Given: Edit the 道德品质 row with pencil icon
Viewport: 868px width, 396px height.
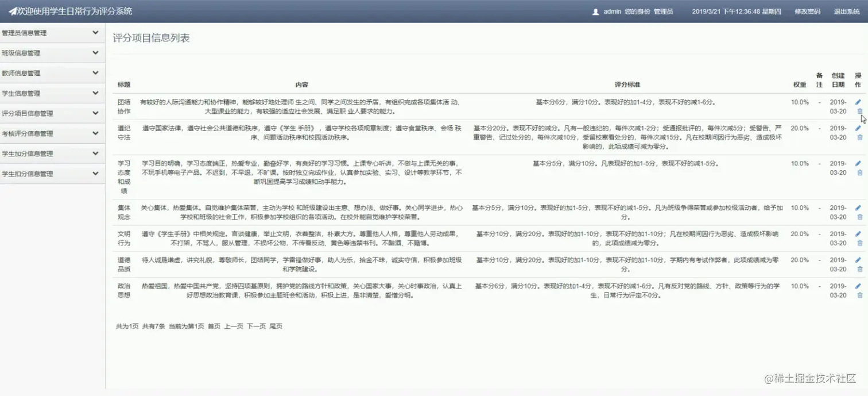Looking at the screenshot, I should pyautogui.click(x=858, y=260).
